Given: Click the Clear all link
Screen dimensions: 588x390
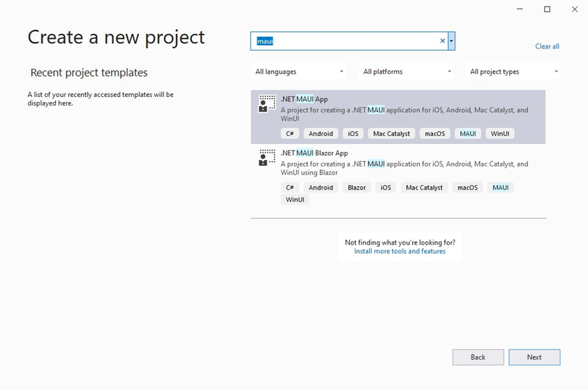Looking at the screenshot, I should pos(547,46).
